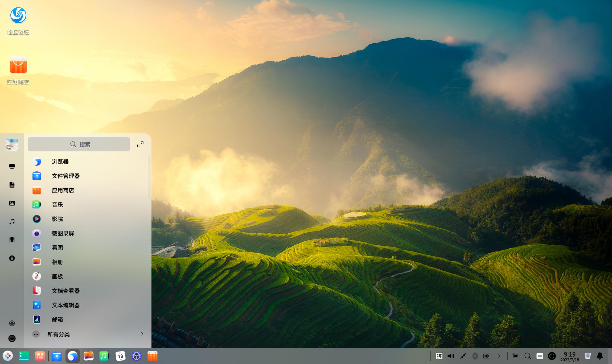This screenshot has width=612, height=364.
Task: Toggle the onscreen keyboard in system tray
Action: click(540, 356)
